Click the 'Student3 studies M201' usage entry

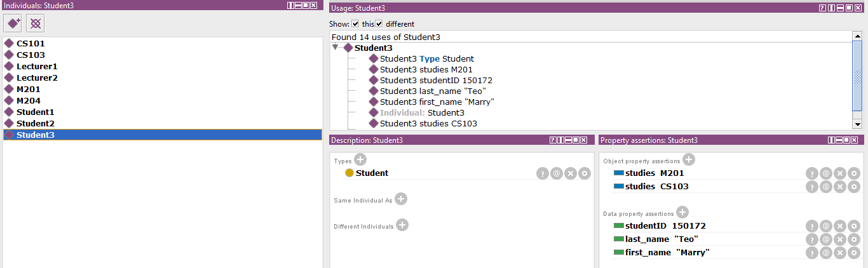426,70
